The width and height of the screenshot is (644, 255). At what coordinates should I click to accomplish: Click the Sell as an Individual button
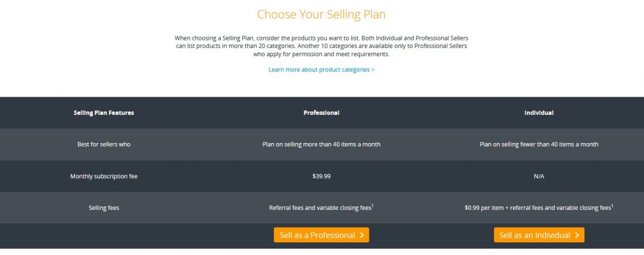(x=539, y=235)
